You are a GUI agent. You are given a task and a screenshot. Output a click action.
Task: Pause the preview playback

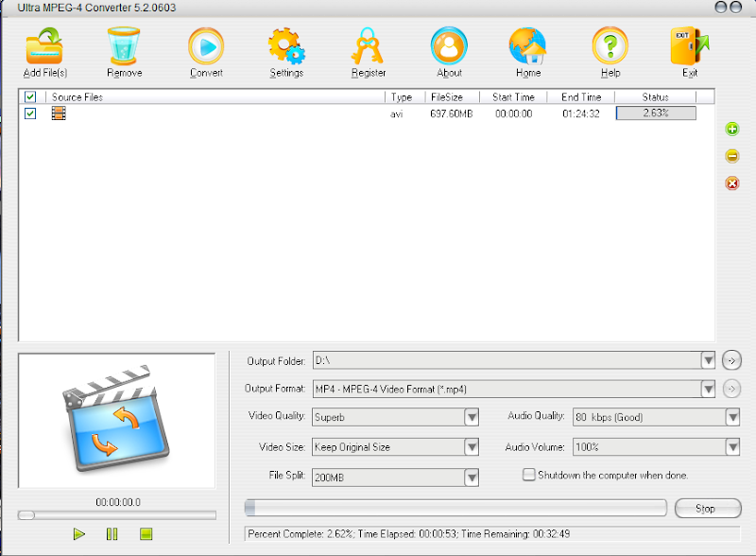112,534
